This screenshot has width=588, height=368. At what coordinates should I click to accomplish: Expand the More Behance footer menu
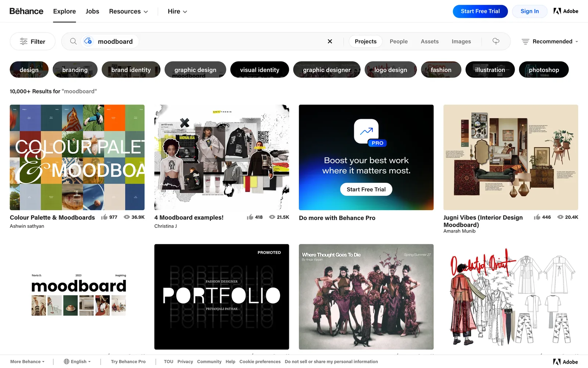point(27,361)
